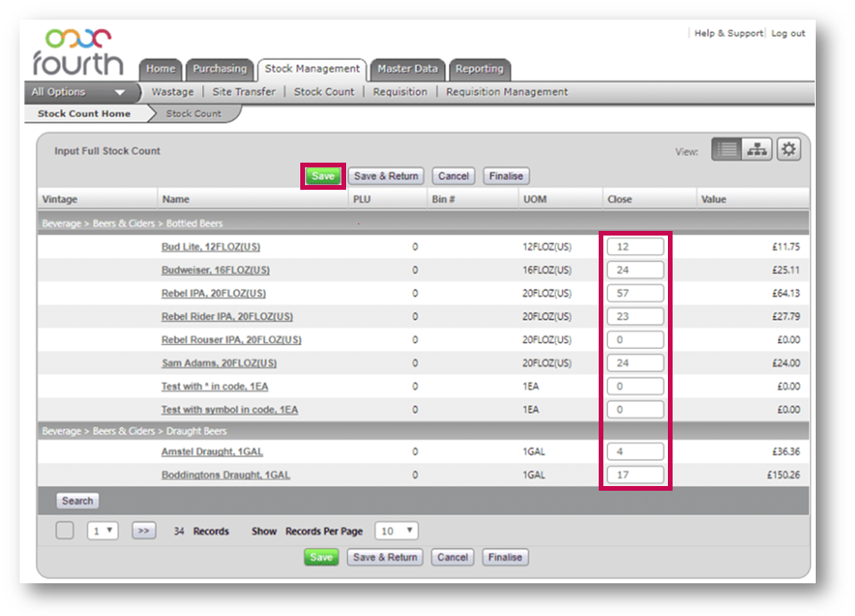Screen dimensions: 855x616
Task: Open Records Per Page dropdown
Action: pyautogui.click(x=396, y=531)
